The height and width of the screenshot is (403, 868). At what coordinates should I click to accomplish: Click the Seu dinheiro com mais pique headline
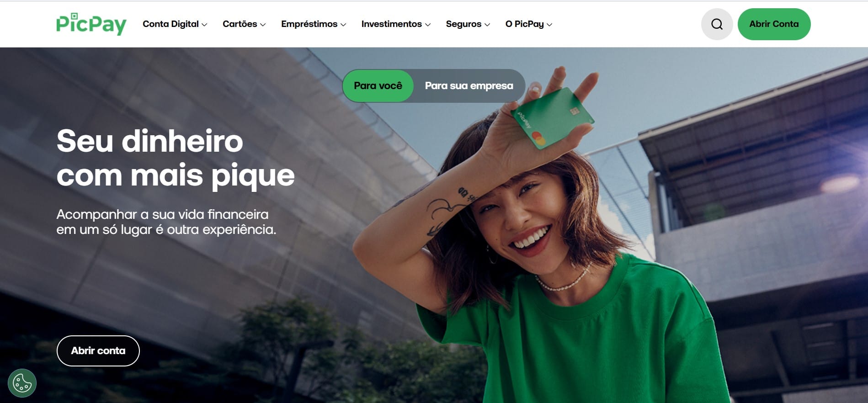pos(176,158)
